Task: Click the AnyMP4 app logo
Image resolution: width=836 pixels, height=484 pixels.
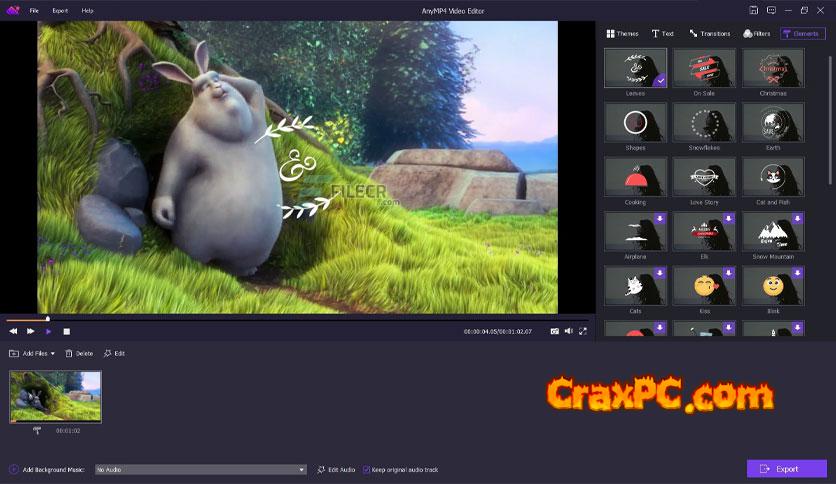Action: (x=13, y=10)
